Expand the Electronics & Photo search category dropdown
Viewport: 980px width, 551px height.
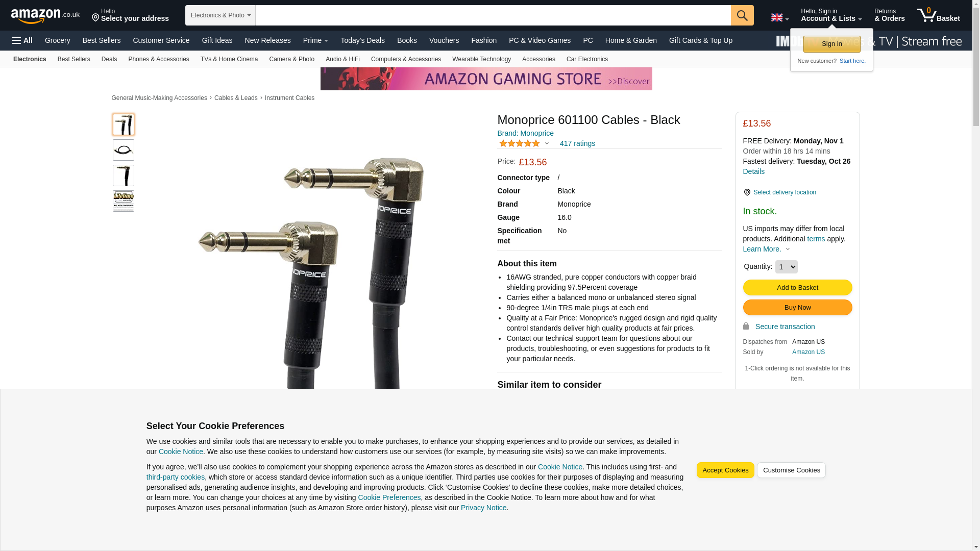(220, 15)
